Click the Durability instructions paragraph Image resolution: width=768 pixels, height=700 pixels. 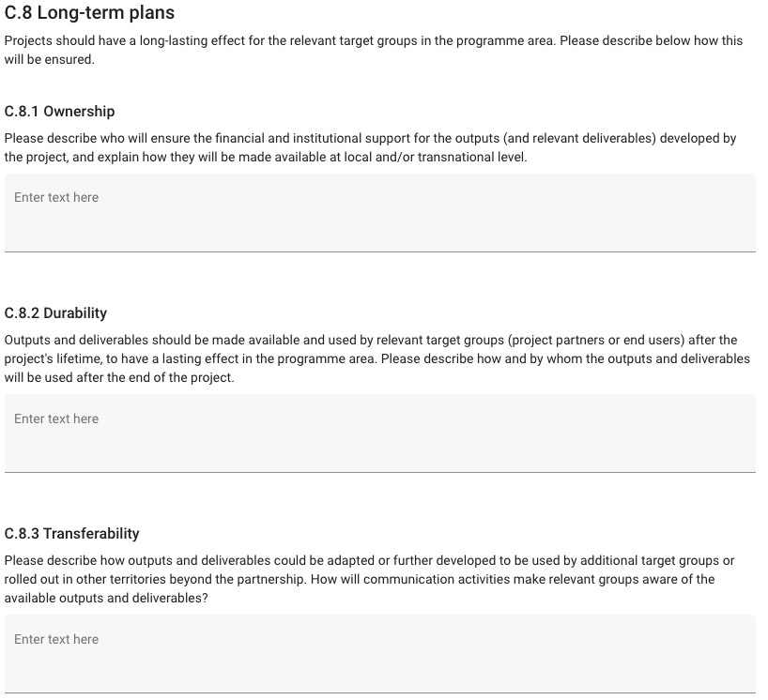(376, 358)
